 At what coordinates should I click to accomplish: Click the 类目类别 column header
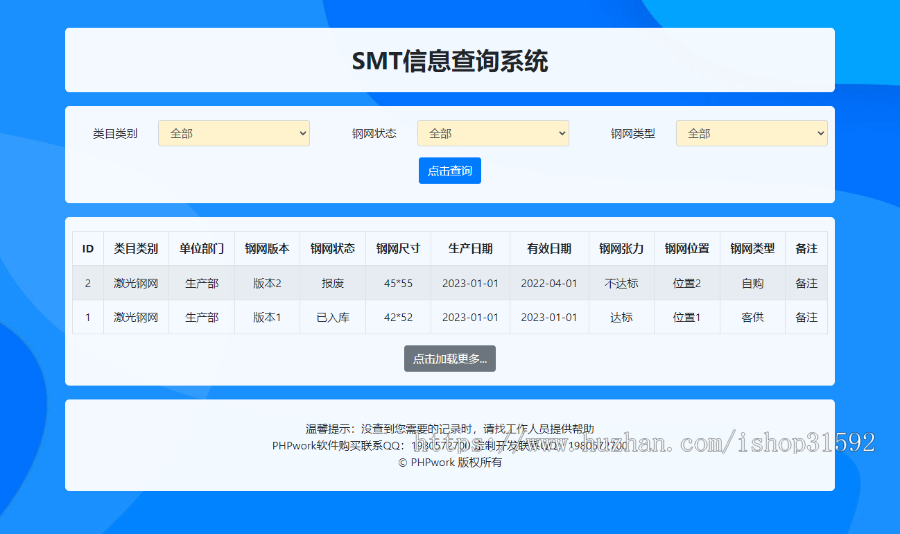(x=135, y=249)
